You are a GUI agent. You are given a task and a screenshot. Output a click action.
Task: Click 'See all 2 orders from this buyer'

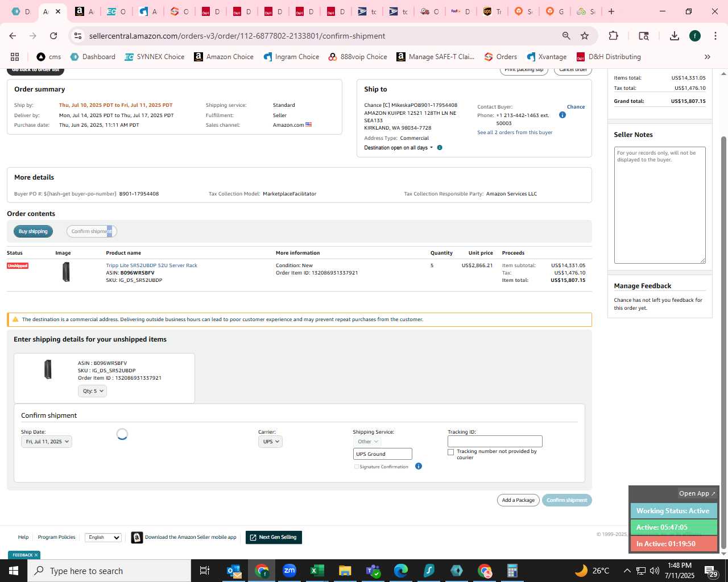pos(515,132)
